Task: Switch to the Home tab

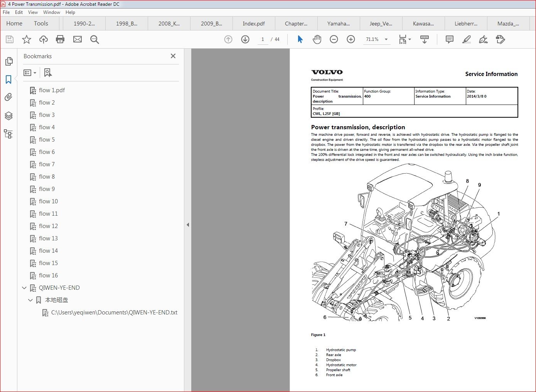Action: [14, 24]
